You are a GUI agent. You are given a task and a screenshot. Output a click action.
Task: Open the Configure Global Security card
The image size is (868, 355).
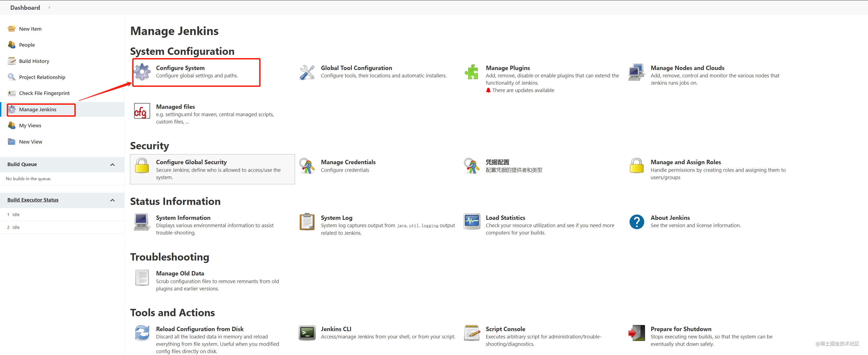coord(212,169)
